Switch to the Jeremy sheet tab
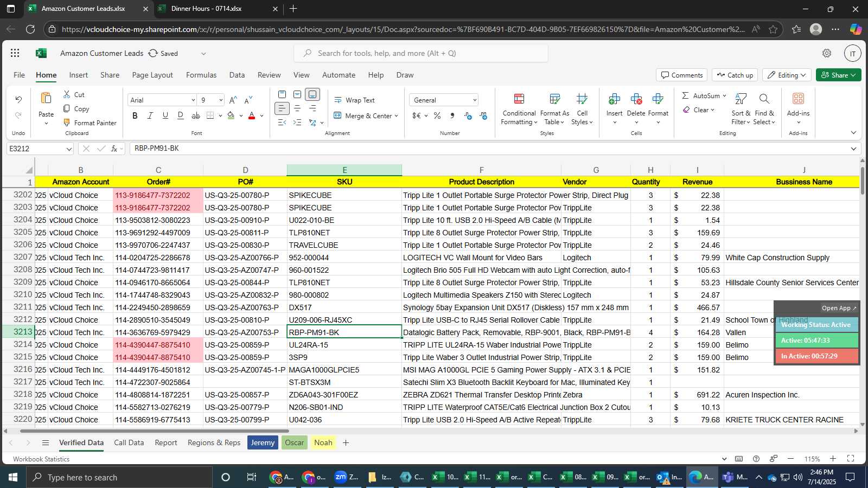 point(263,442)
